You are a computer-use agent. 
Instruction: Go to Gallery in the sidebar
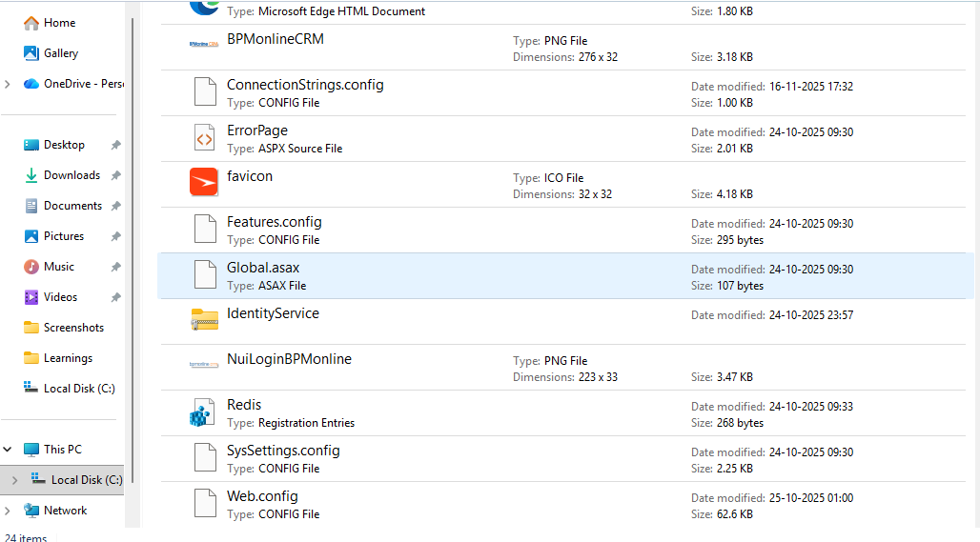pos(61,53)
